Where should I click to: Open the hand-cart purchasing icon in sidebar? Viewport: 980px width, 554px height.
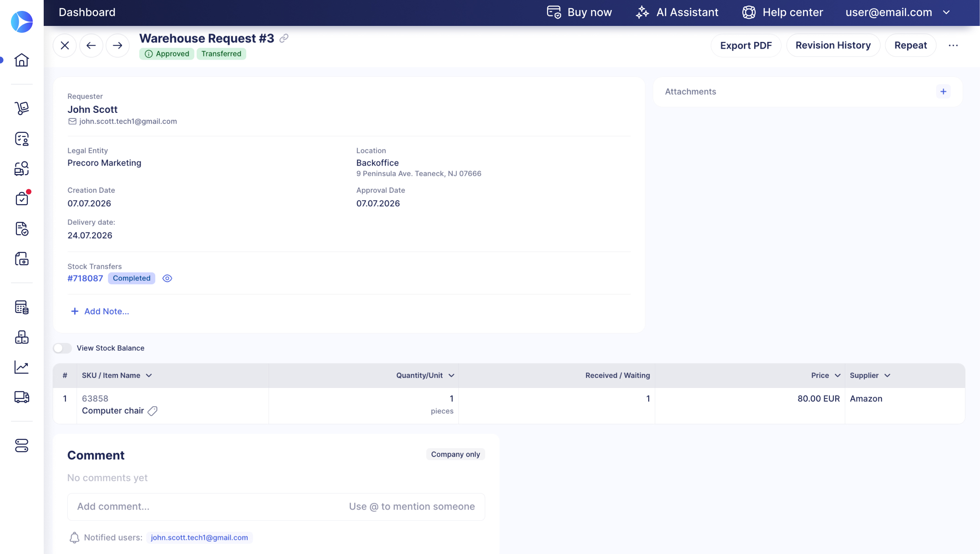click(21, 108)
